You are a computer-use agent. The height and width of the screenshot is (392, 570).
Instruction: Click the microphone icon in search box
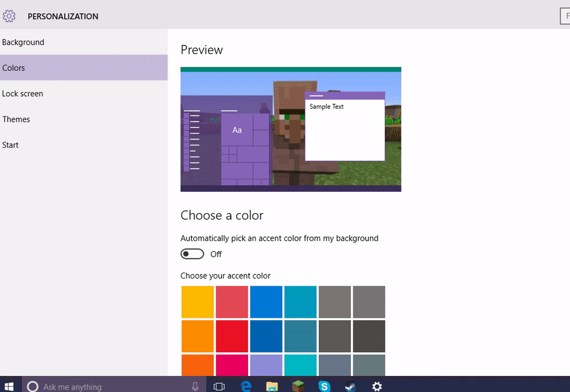click(x=195, y=386)
